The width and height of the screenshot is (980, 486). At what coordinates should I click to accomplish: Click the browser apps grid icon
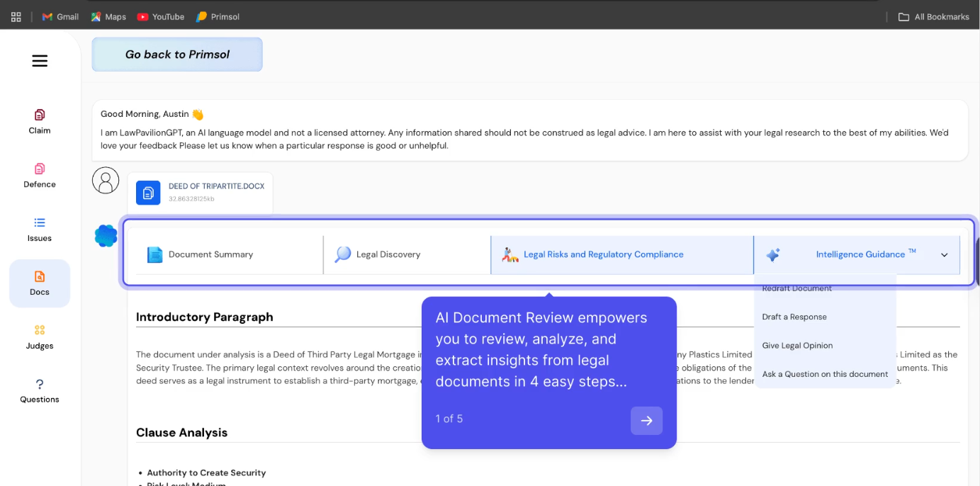click(16, 16)
